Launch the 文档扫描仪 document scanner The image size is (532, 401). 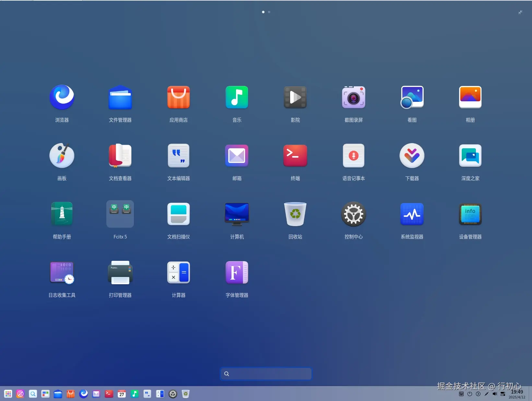(x=179, y=214)
